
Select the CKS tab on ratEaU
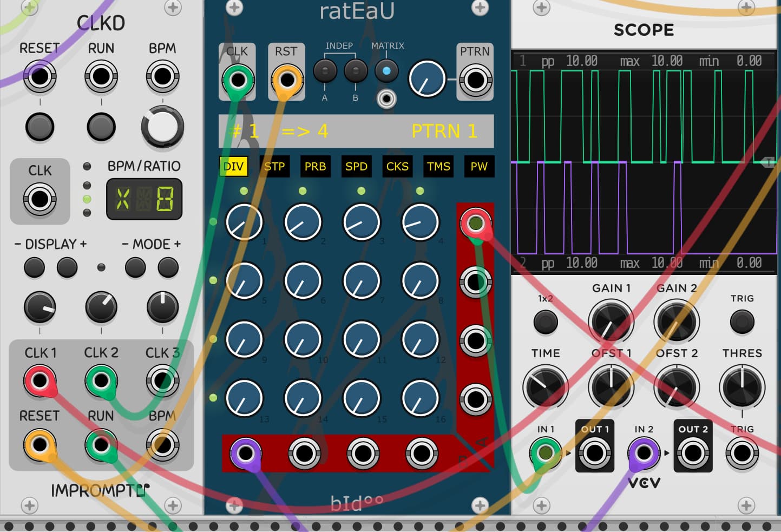coord(397,166)
